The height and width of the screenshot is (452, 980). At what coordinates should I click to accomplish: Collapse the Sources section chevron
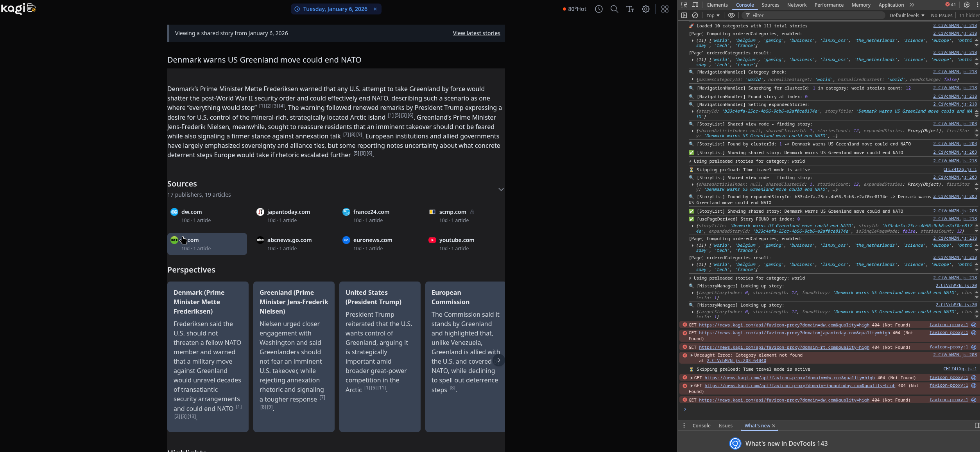point(501,189)
